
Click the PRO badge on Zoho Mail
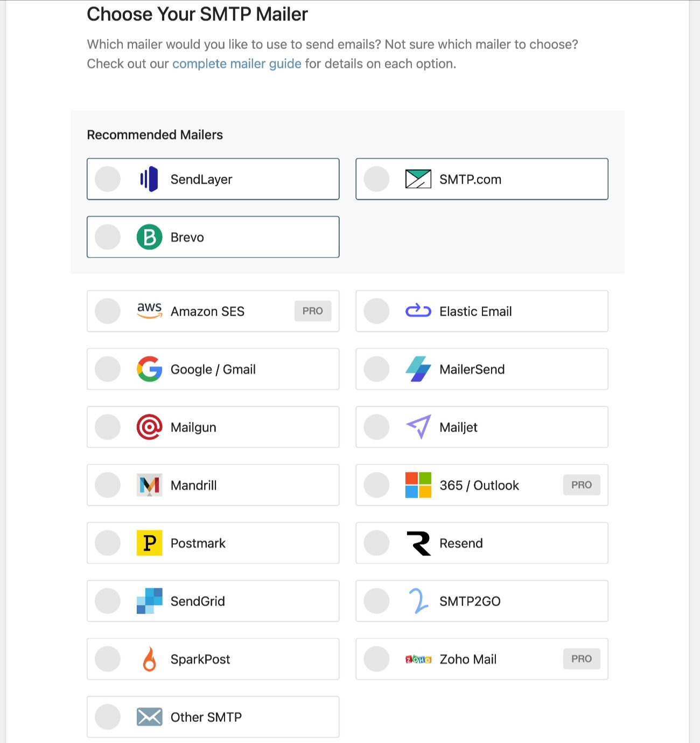coord(581,658)
